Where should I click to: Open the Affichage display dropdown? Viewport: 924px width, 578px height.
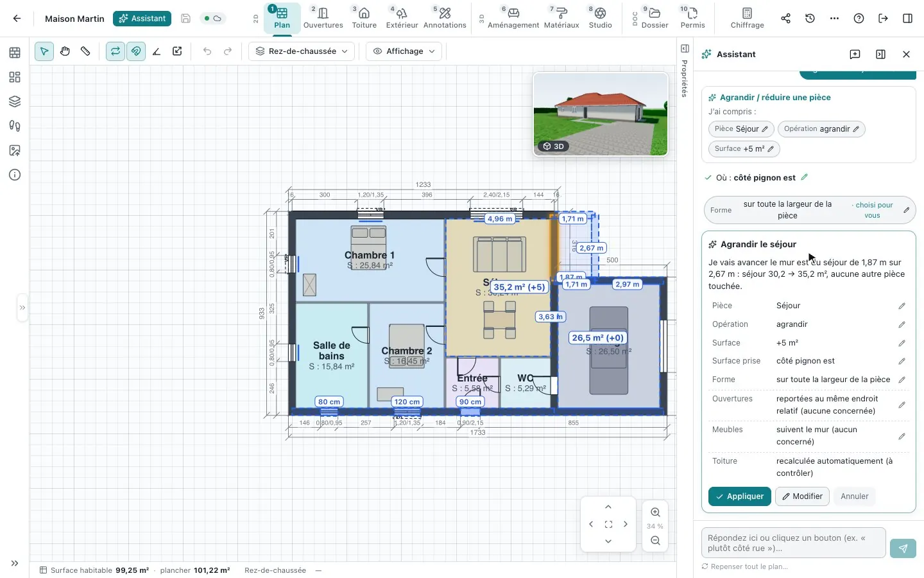point(404,51)
